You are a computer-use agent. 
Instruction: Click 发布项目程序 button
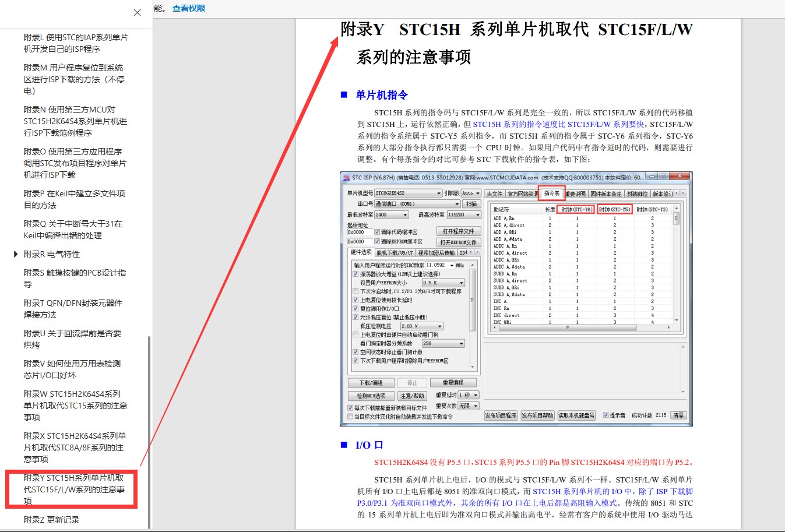click(501, 415)
